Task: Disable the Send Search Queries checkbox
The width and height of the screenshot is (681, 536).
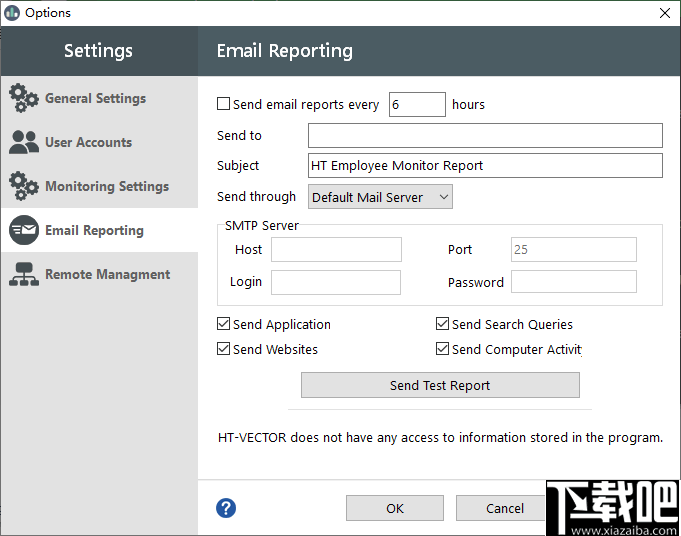Action: point(443,324)
